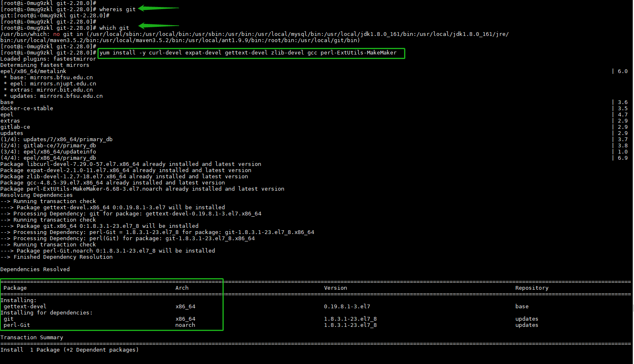Screen dimensions: 634x364
Task: Click 'updates: mirrors.bfsu.edu.cn' mirror line
Action: click(x=53, y=96)
